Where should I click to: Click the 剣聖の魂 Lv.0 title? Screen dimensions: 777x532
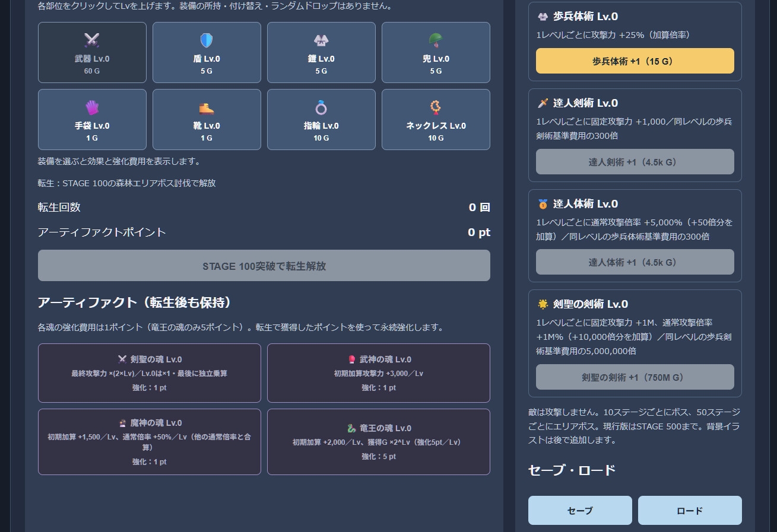point(156,359)
